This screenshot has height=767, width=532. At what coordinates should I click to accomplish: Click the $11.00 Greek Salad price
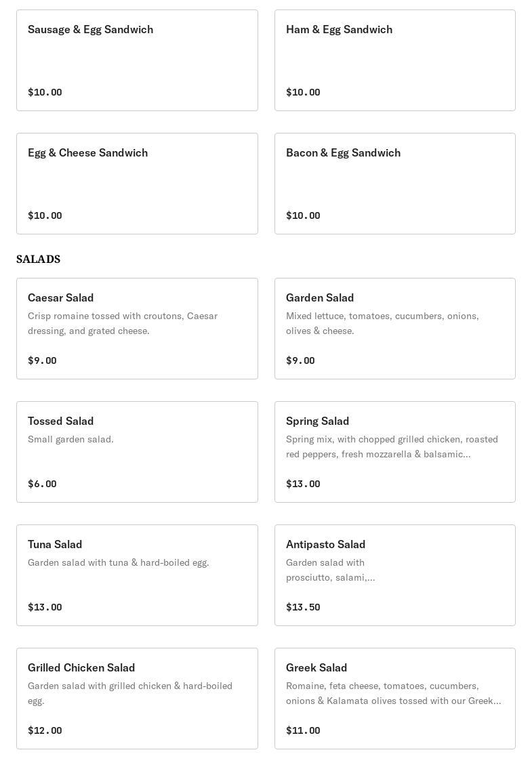pos(303,730)
